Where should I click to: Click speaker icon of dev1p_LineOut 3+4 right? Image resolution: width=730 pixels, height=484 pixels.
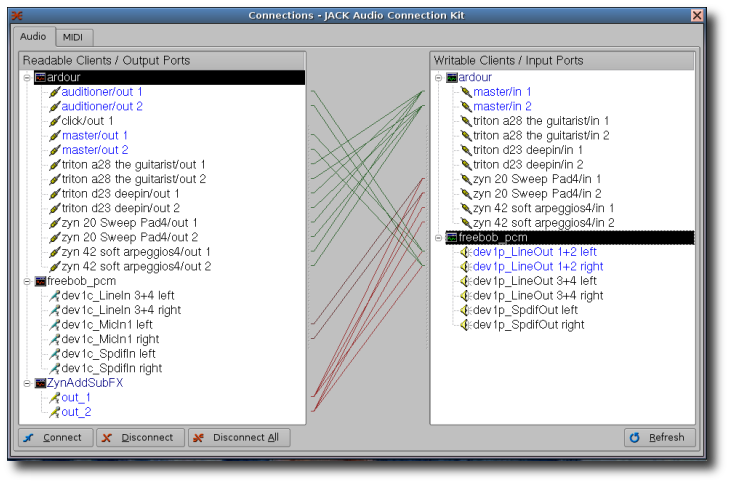[466, 296]
